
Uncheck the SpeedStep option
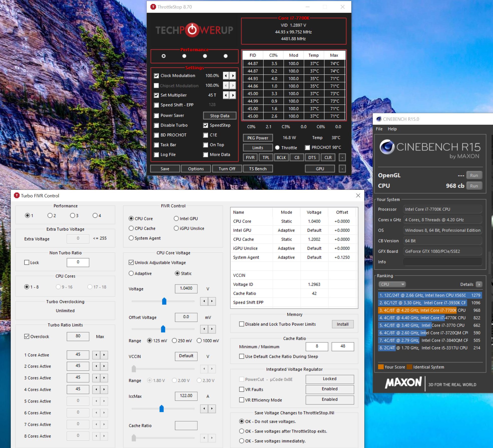pyautogui.click(x=206, y=125)
